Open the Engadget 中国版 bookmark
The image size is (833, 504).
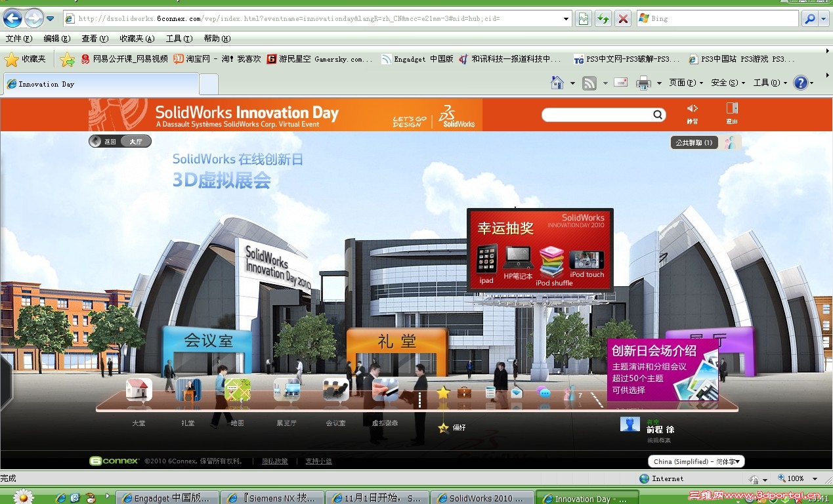click(417, 59)
